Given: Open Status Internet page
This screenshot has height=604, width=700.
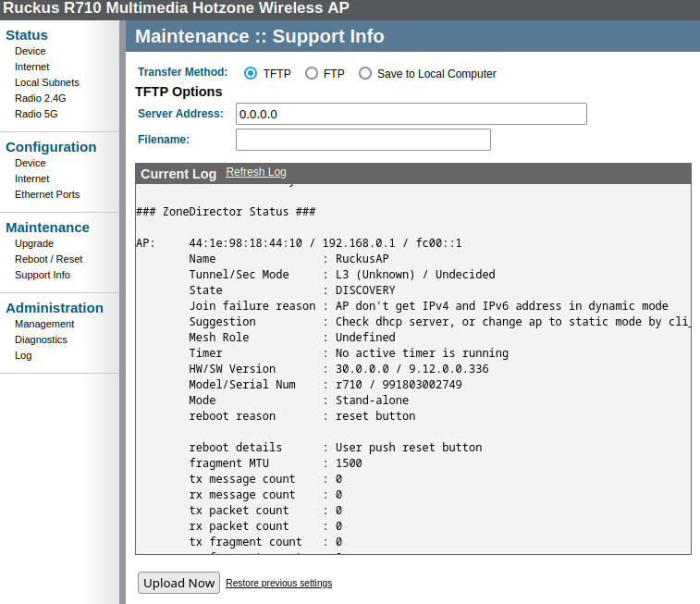Looking at the screenshot, I should click(31, 67).
